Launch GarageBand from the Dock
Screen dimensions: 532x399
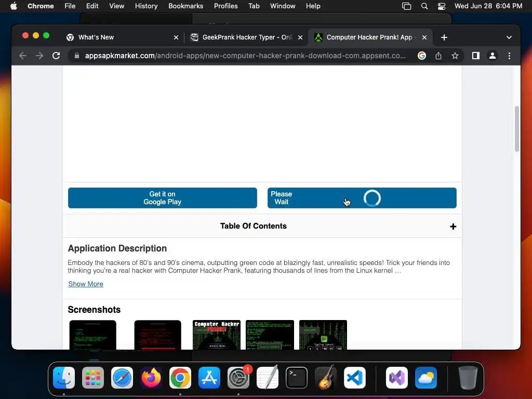pos(326,378)
